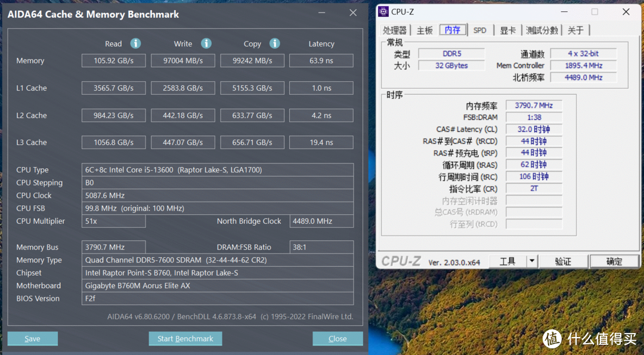Open the 显卡 tab in CPU-Z

click(x=507, y=30)
